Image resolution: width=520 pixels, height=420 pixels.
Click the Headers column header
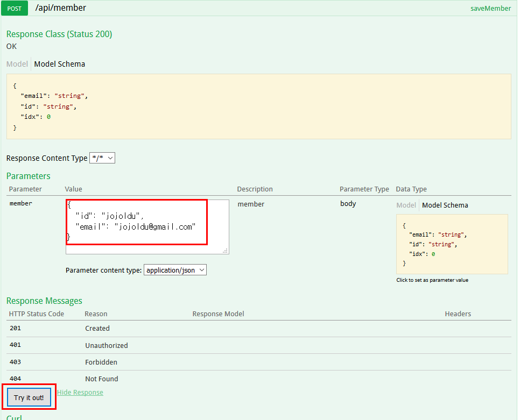point(458,314)
